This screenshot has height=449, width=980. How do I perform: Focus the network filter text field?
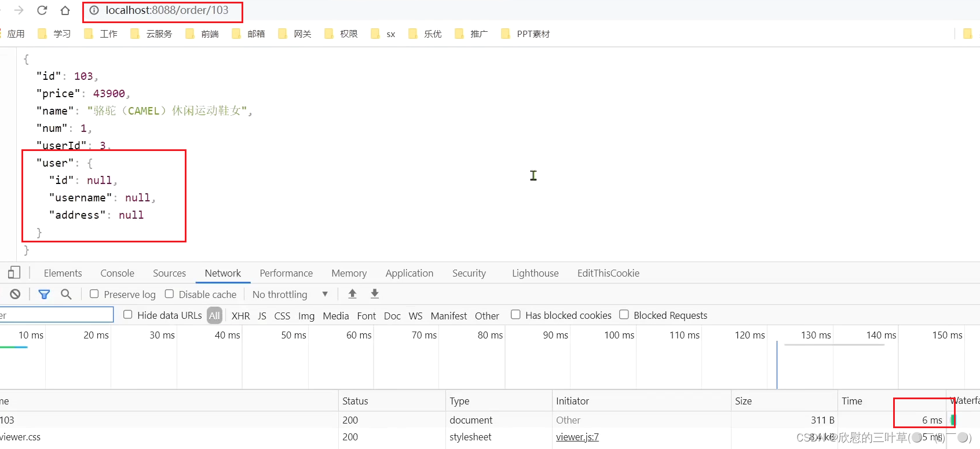(56, 315)
